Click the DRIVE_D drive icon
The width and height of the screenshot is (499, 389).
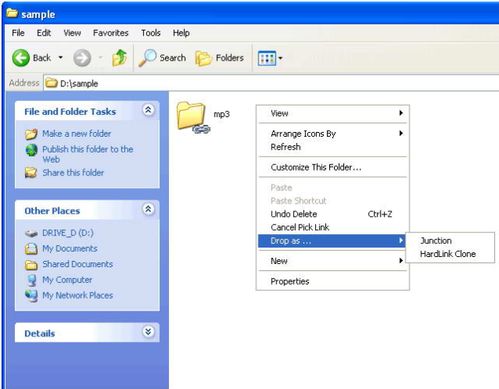pos(31,233)
